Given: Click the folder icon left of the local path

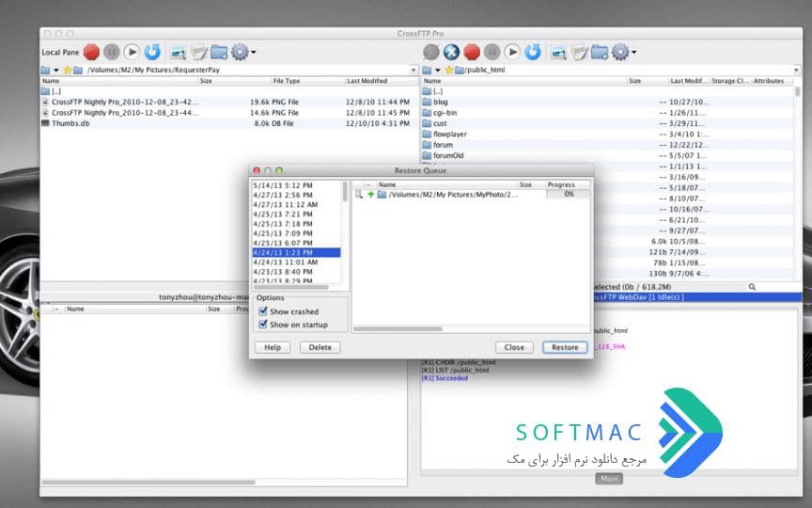Looking at the screenshot, I should pos(45,70).
